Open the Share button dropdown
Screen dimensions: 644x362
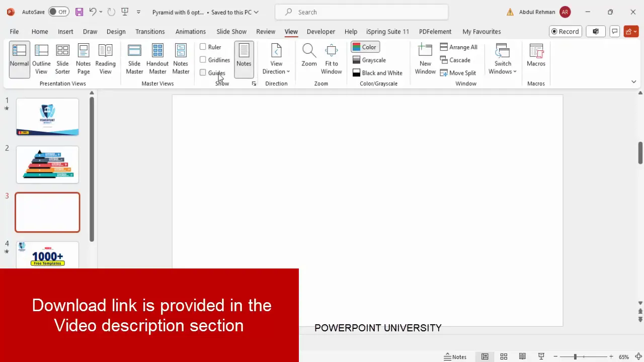(x=631, y=31)
